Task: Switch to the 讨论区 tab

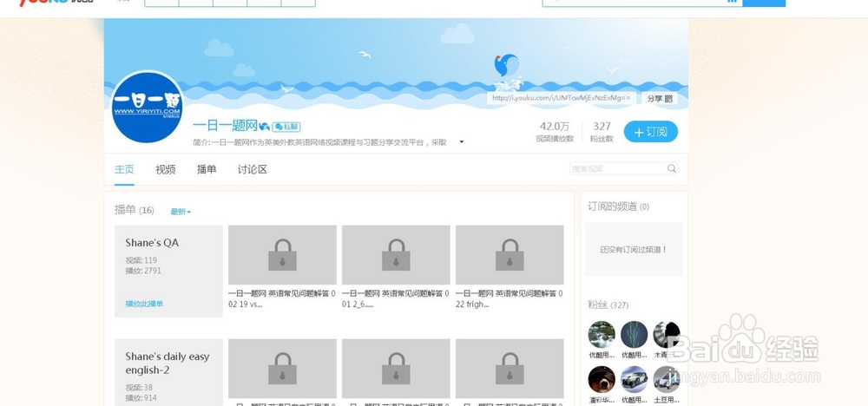Action: click(253, 169)
